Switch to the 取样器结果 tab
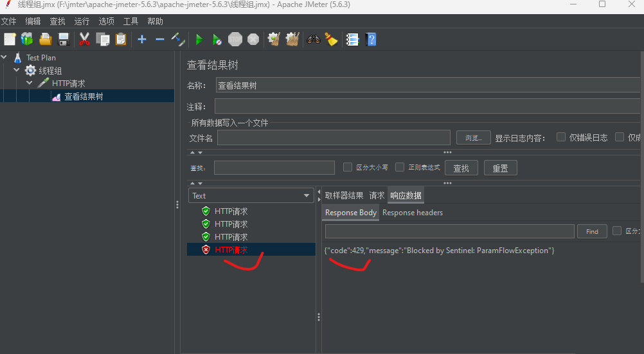644x354 pixels. [x=344, y=195]
